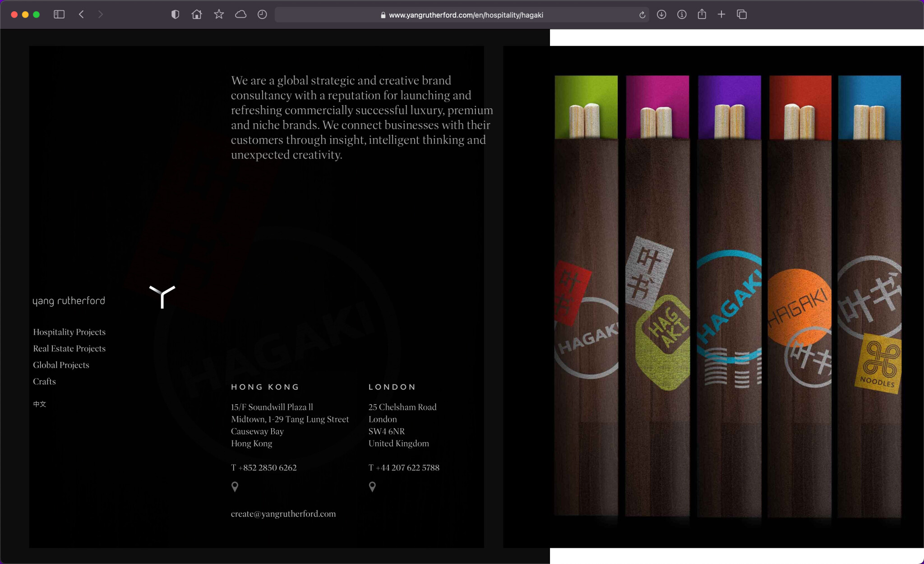
Task: Open Hospitality Projects menu item
Action: tap(69, 332)
